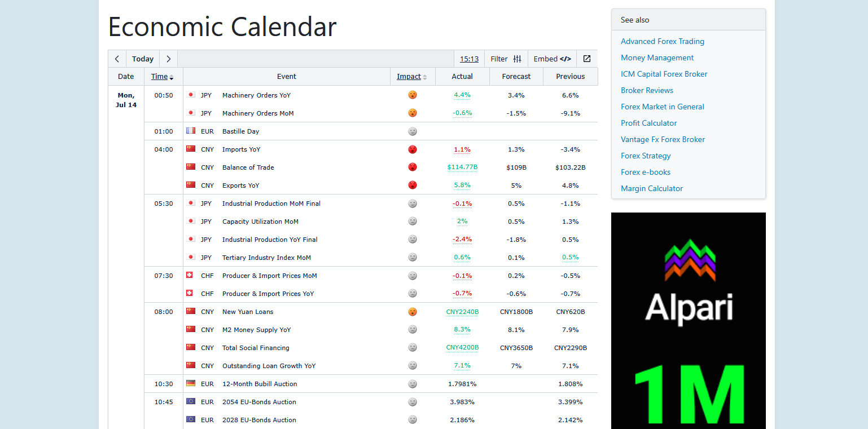Open Broker Reviews link
This screenshot has height=429, width=868.
[647, 90]
